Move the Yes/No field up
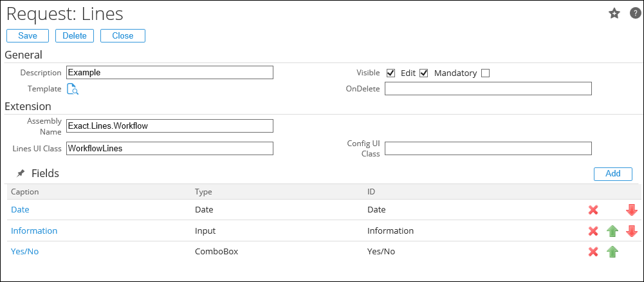The image size is (644, 282). pyautogui.click(x=612, y=252)
